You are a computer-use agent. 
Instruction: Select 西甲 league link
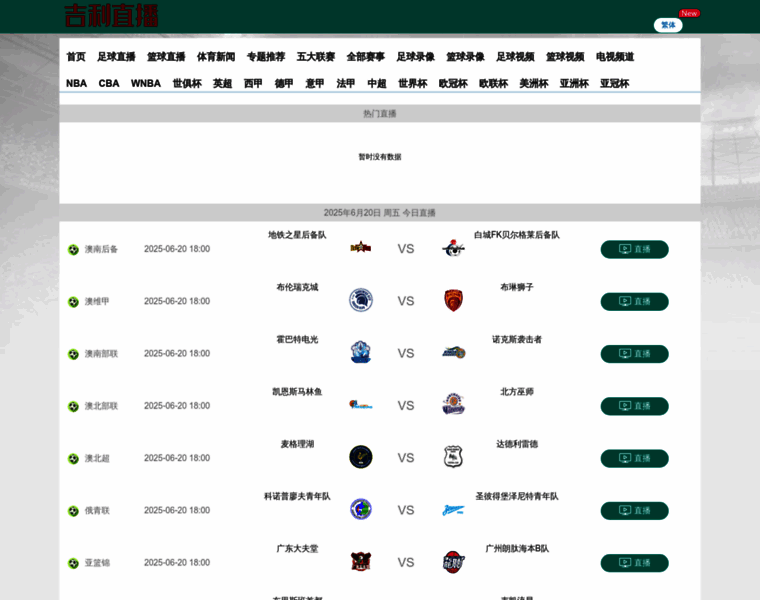tap(253, 83)
